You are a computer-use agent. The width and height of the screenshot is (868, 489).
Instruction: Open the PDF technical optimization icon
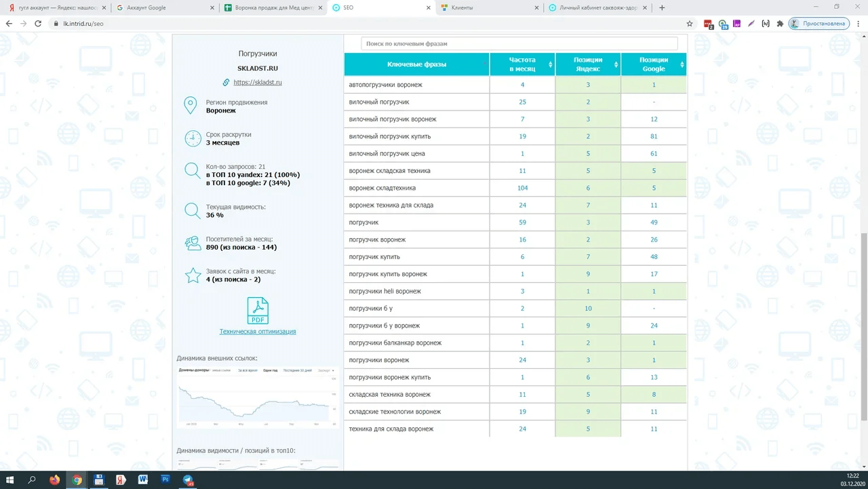pos(258,311)
